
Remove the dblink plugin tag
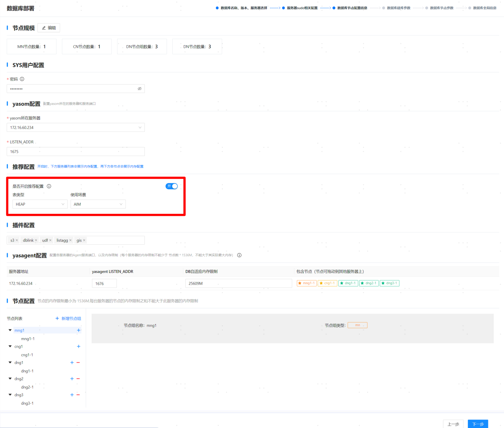tap(36, 240)
